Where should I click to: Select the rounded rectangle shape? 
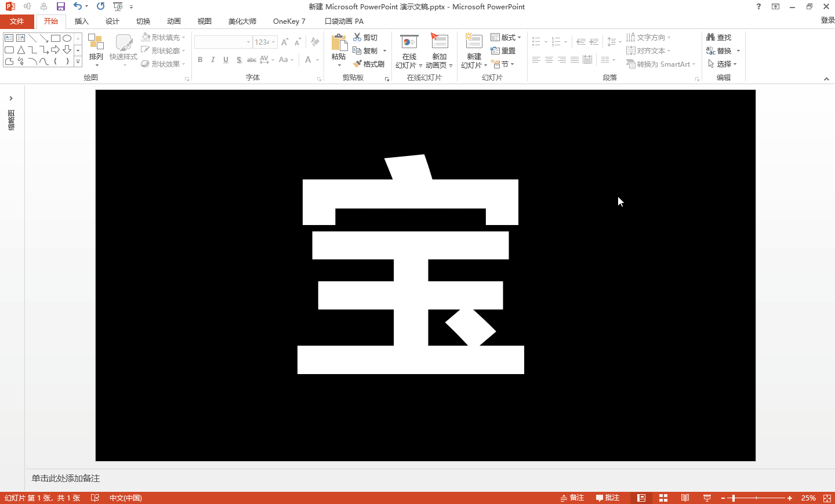point(9,50)
